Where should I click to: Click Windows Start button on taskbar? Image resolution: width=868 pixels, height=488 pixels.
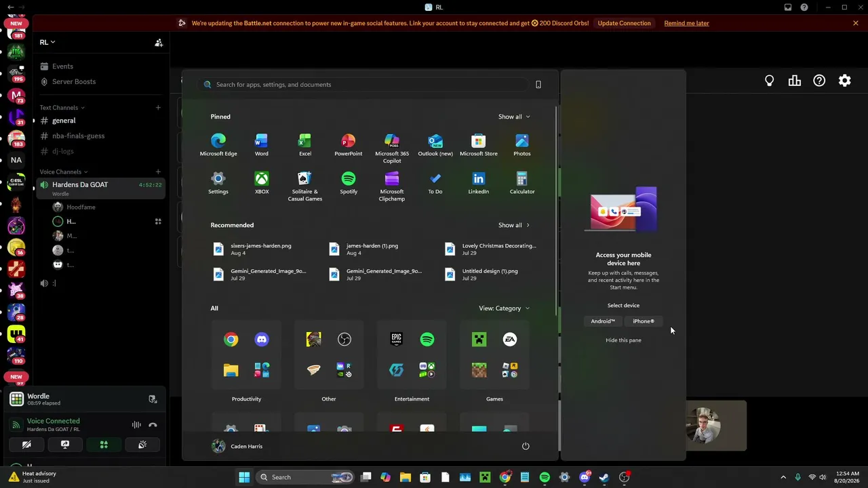point(244,477)
